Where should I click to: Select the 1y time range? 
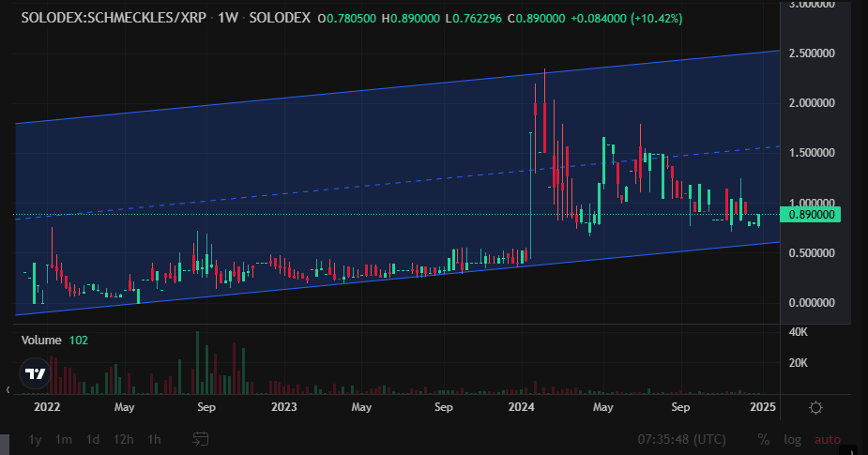(x=35, y=439)
